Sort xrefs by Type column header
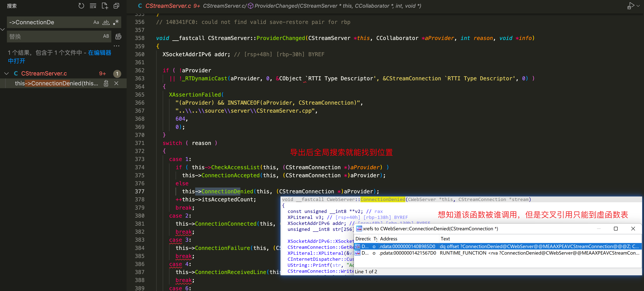 pyautogui.click(x=375, y=239)
